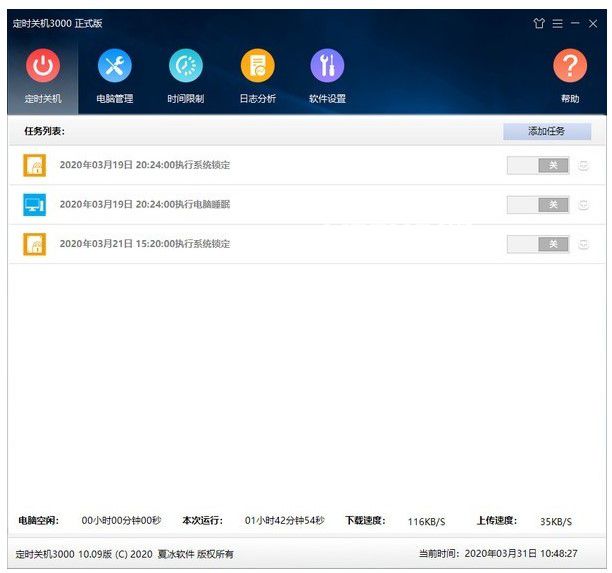Viewport: 612px width, 573px height.
Task: Open the hamburger menu in title bar
Action: (x=557, y=23)
